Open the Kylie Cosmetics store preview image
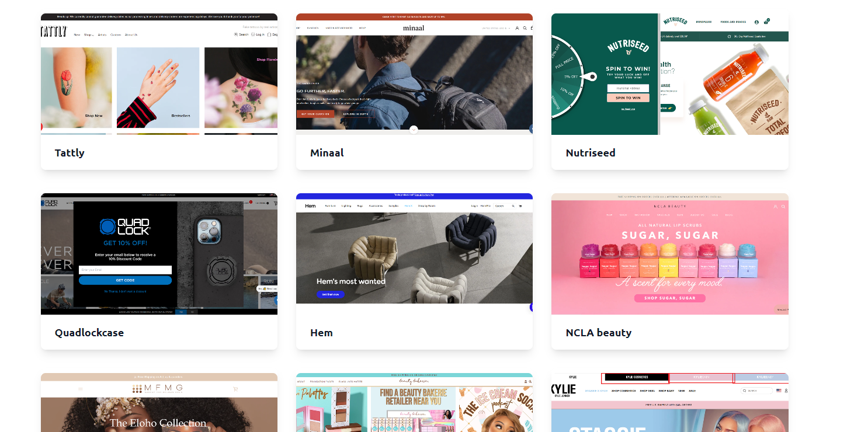The height and width of the screenshot is (432, 868). click(x=670, y=403)
